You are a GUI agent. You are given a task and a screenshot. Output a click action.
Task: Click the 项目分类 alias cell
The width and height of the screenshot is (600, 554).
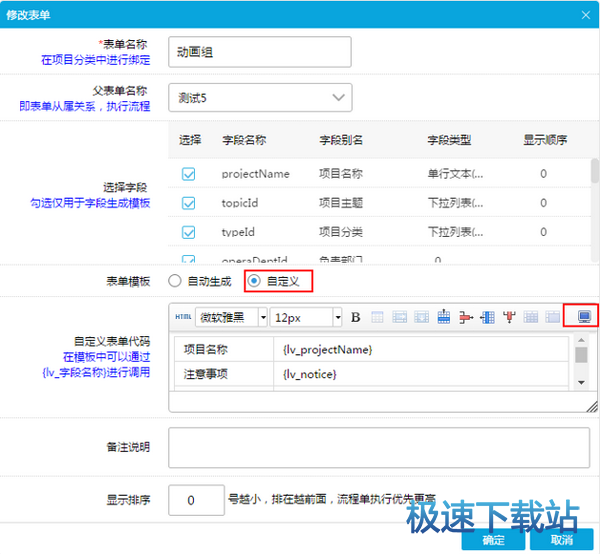pyautogui.click(x=341, y=232)
